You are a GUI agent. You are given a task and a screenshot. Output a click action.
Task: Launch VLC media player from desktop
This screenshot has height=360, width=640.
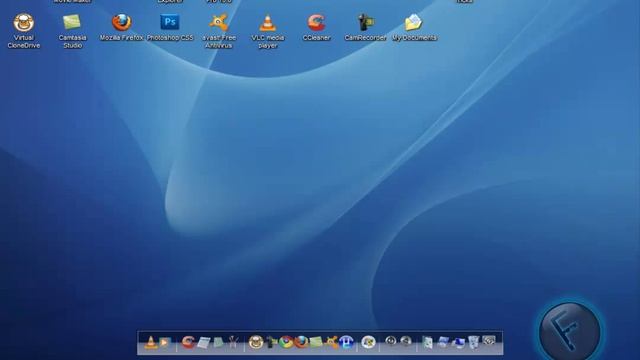(267, 31)
